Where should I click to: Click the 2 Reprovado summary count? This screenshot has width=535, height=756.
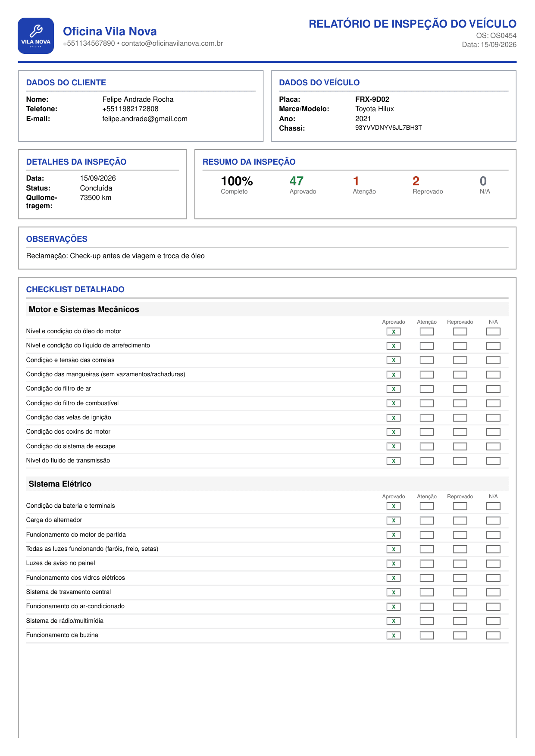coord(428,185)
